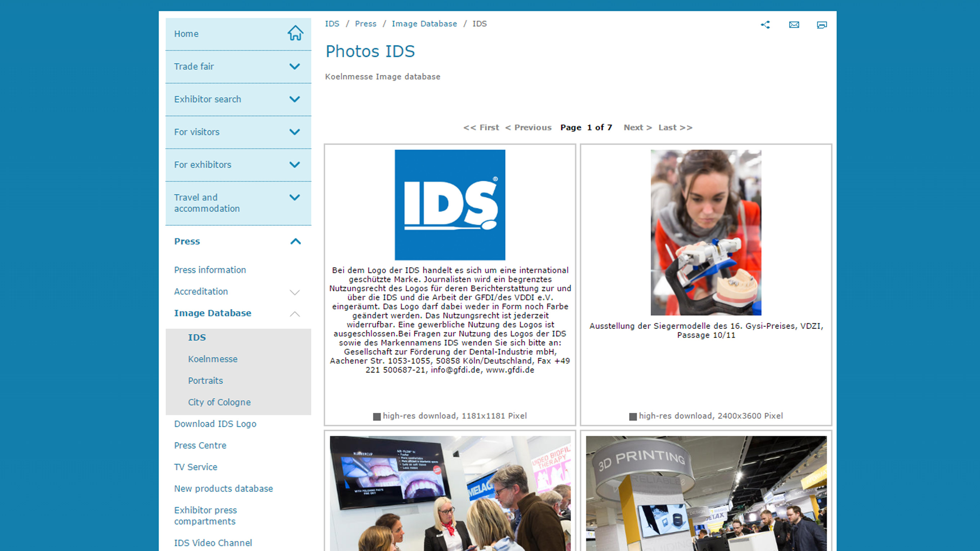Select IDS under Image Database
This screenshot has width=980, height=551.
click(197, 338)
